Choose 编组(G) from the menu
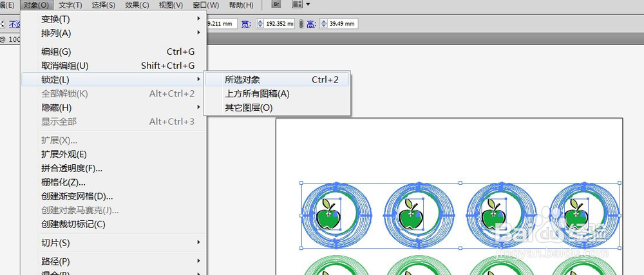This screenshot has width=644, height=275. (114, 52)
